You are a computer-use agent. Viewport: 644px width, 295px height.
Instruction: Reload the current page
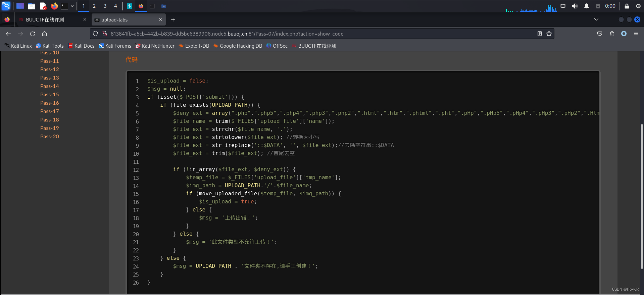(33, 34)
